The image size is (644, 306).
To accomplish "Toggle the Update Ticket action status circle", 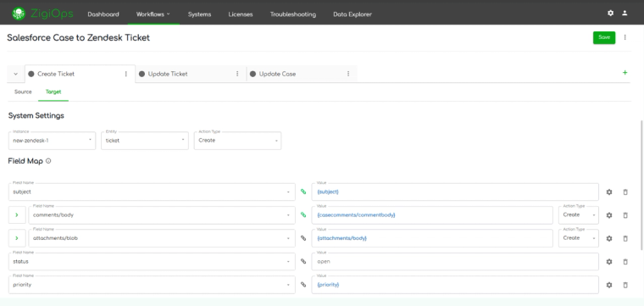I will point(142,74).
